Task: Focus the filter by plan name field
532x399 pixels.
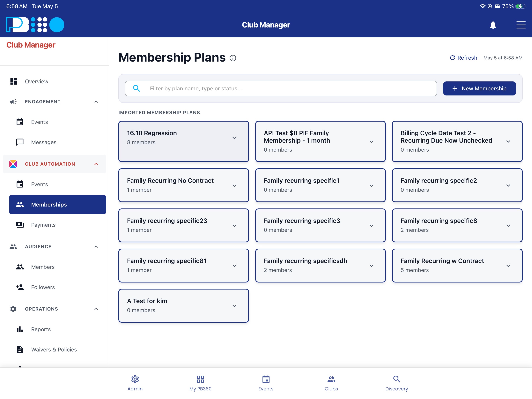Action: [281, 88]
